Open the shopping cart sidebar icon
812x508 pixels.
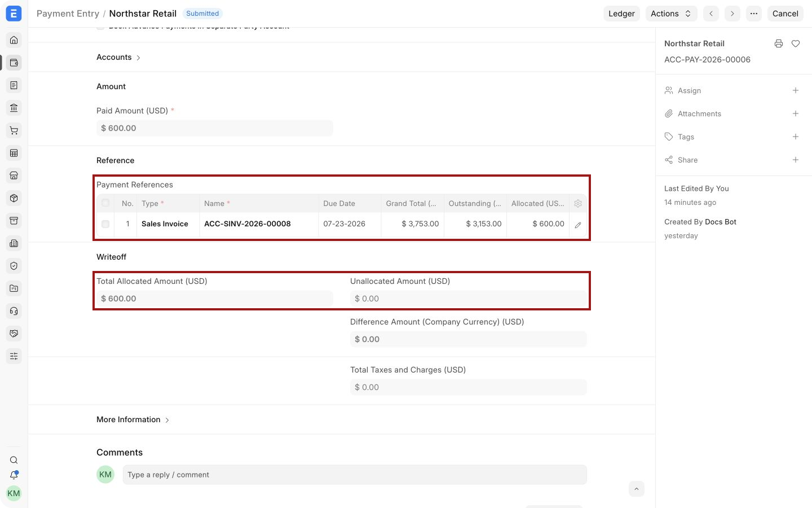14,130
